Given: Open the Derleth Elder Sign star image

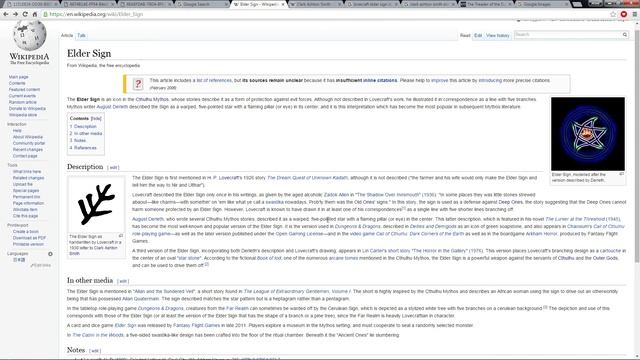Looking at the screenshot, I should (x=588, y=134).
